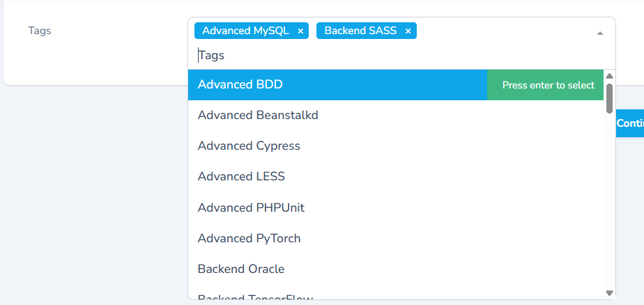Choose the Advanced PyTorch option
644x305 pixels.
[249, 238]
